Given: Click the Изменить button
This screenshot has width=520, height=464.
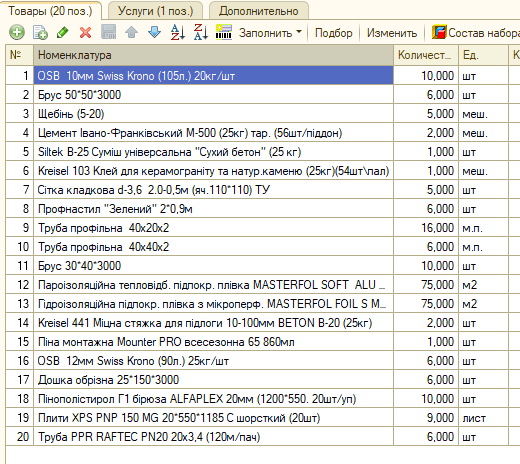Looking at the screenshot, I should (x=392, y=33).
